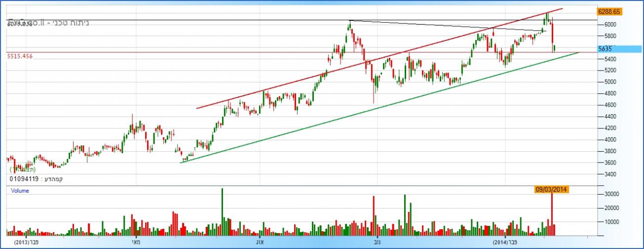The width and height of the screenshot is (644, 249).
Task: Select the orange 09/03/2014 date marker
Action: [x=552, y=189]
